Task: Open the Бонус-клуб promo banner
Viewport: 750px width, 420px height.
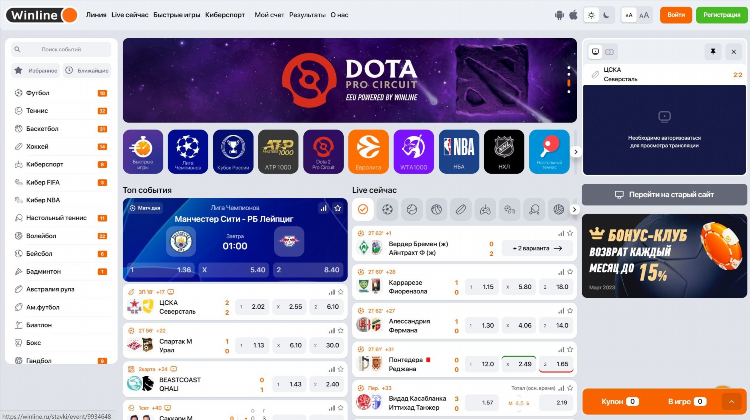Action: click(x=664, y=256)
